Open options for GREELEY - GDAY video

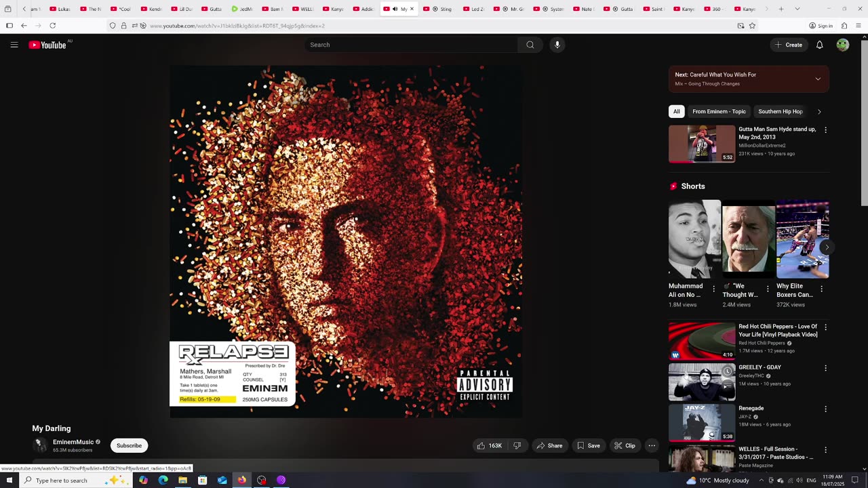tap(825, 368)
